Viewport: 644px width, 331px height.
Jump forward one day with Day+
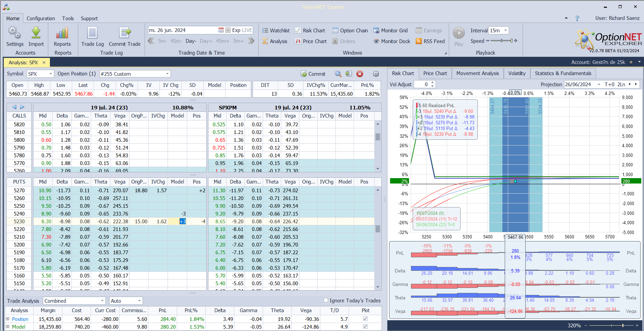[206, 41]
